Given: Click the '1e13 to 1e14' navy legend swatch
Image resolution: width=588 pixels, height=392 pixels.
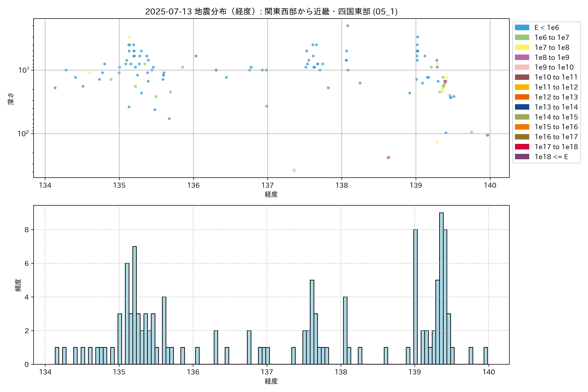Looking at the screenshot, I should [522, 107].
